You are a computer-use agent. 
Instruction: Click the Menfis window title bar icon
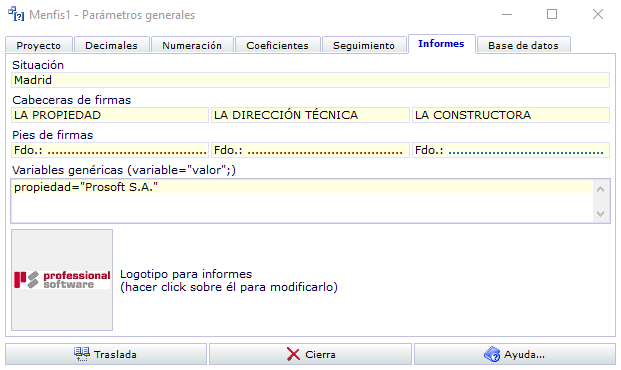pyautogui.click(x=16, y=14)
